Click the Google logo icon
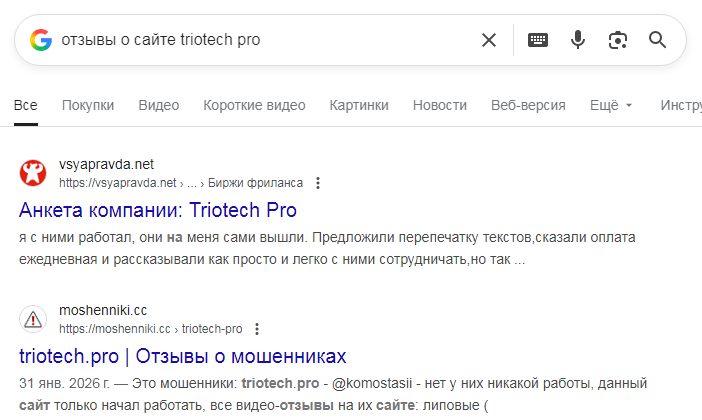The image size is (702, 420). (40, 40)
